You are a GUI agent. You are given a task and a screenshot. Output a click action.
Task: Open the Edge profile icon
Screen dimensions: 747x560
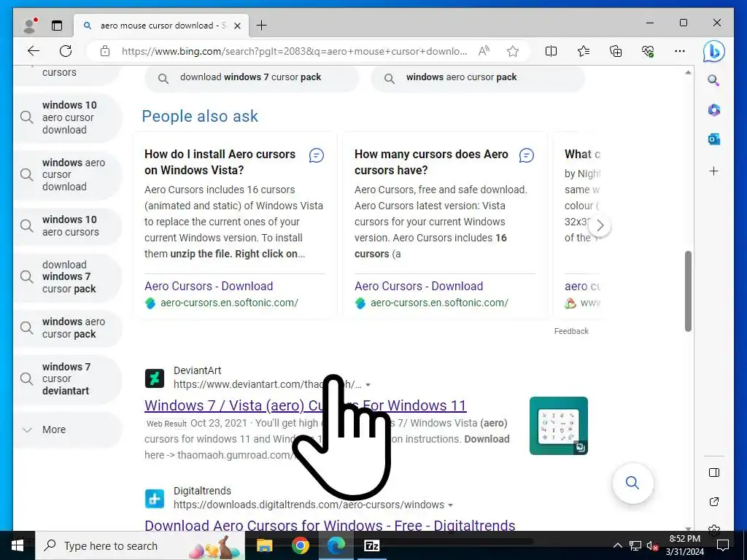coord(31,26)
